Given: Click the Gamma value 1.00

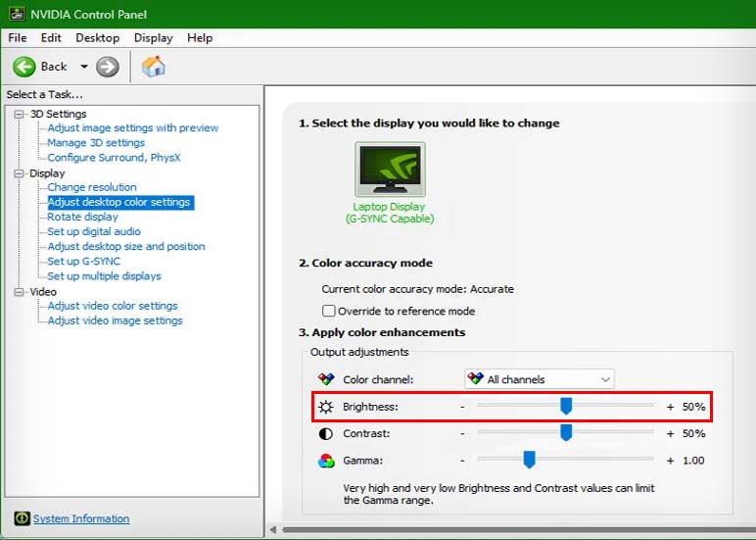Looking at the screenshot, I should tap(693, 461).
